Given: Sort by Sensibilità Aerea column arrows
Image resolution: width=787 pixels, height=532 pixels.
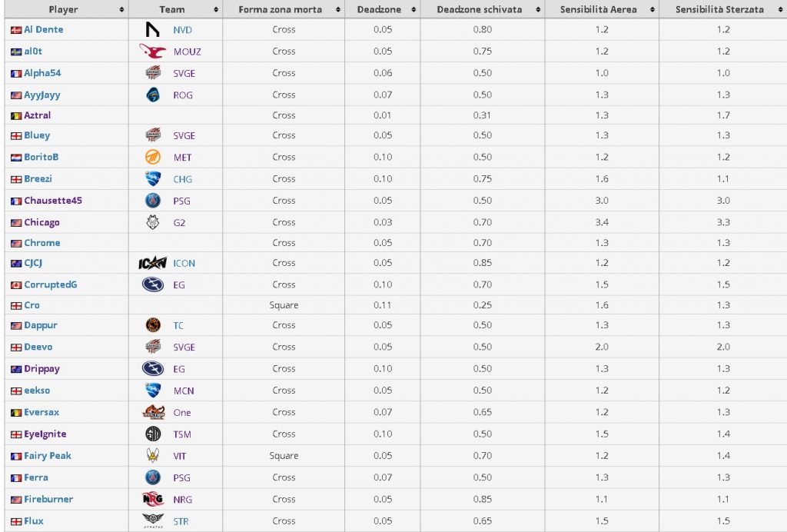Looking at the screenshot, I should [652, 9].
